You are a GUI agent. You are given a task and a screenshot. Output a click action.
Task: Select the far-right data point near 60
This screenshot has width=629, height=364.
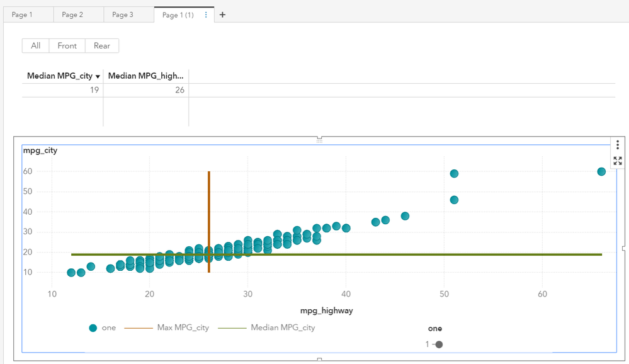point(601,171)
